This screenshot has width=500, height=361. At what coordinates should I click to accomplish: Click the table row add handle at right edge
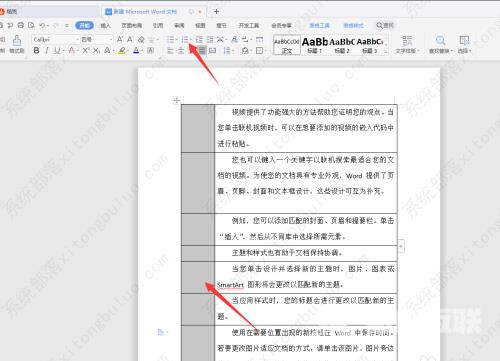point(401,246)
